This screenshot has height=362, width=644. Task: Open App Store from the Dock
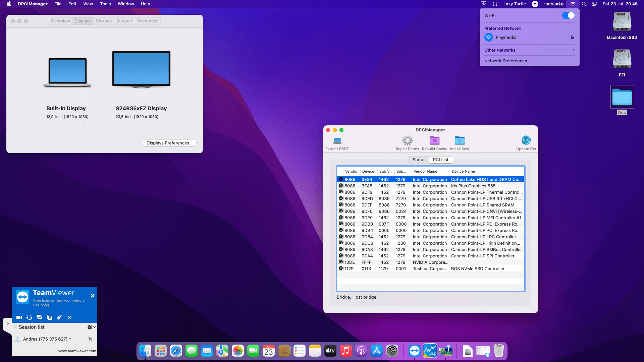[x=377, y=351]
